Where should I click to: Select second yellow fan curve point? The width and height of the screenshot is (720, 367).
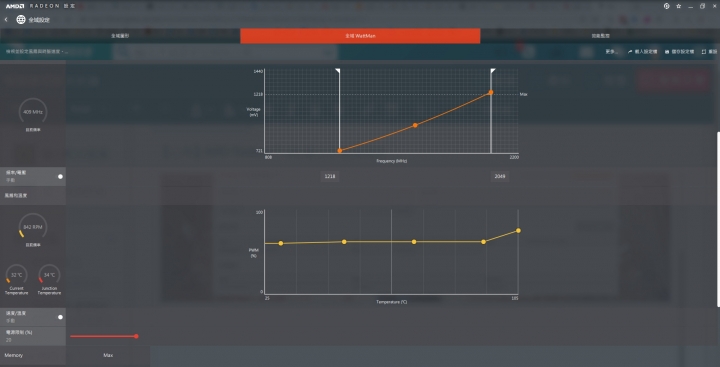point(344,242)
